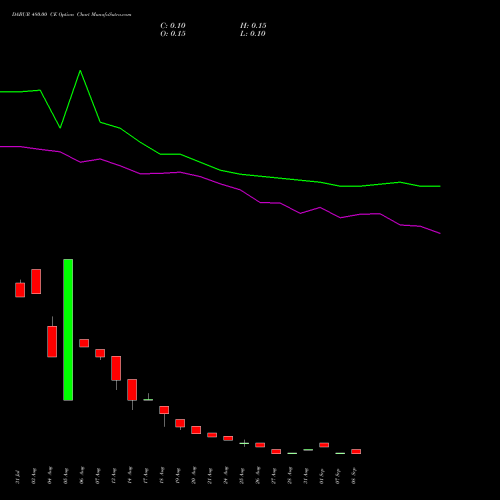Click the "14 Aug" axis date label
Screen dimensions: 500x500
pos(130,475)
